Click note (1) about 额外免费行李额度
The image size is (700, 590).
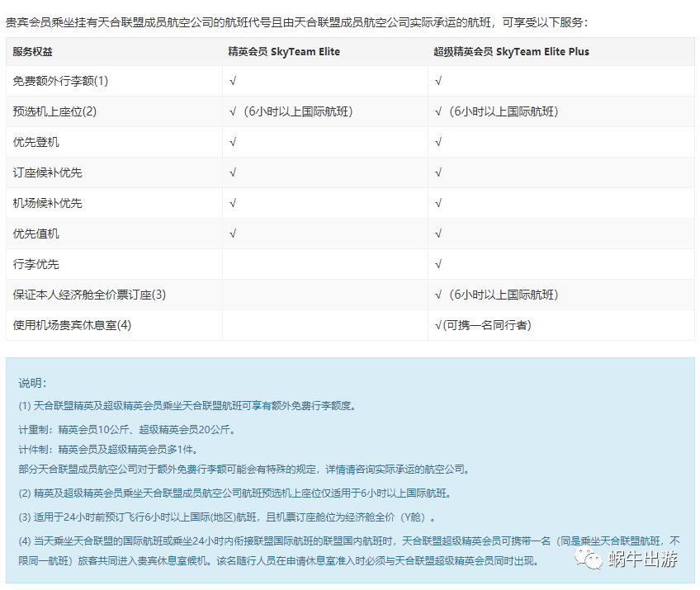pyautogui.click(x=187, y=406)
